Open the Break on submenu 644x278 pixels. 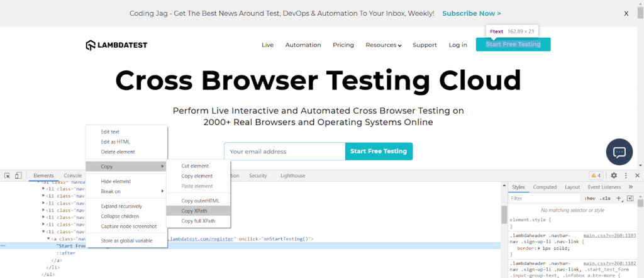pyautogui.click(x=126, y=191)
